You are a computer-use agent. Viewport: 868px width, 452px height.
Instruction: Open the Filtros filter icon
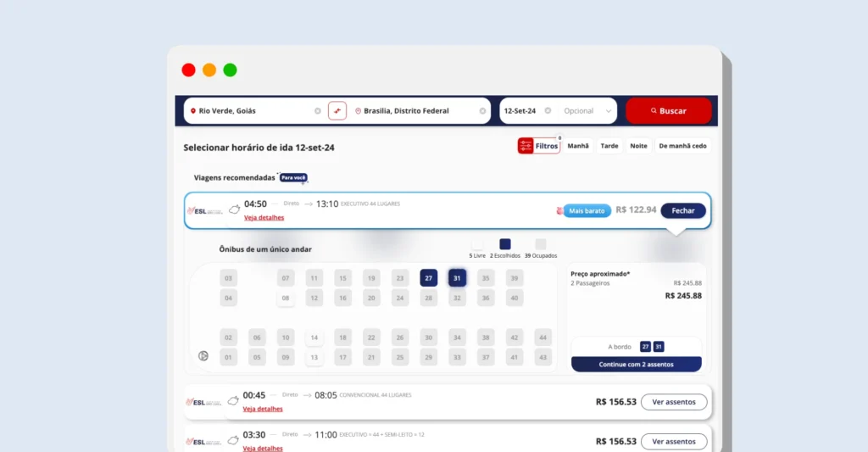tap(526, 146)
